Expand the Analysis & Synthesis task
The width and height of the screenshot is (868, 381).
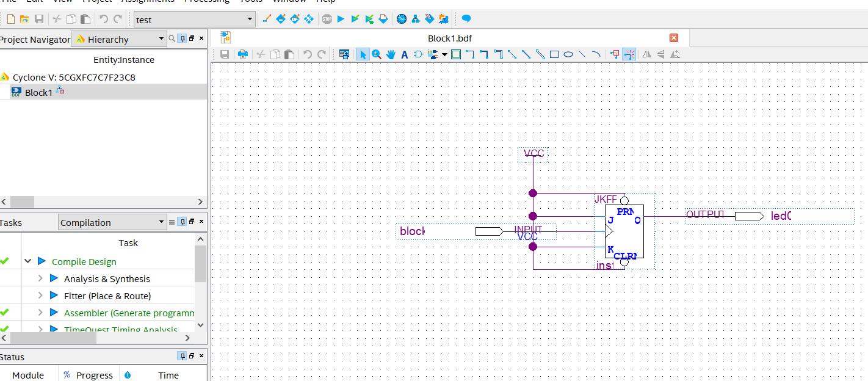40,278
